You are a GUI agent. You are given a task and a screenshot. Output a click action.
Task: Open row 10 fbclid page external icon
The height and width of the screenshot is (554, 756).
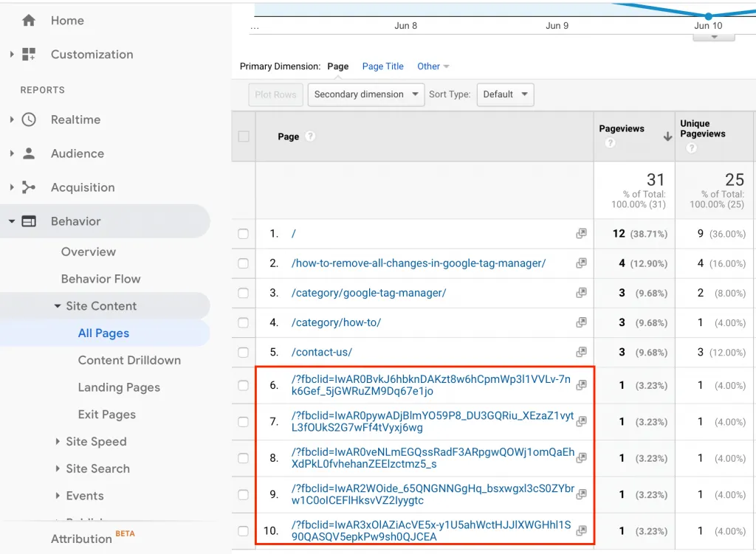(582, 530)
